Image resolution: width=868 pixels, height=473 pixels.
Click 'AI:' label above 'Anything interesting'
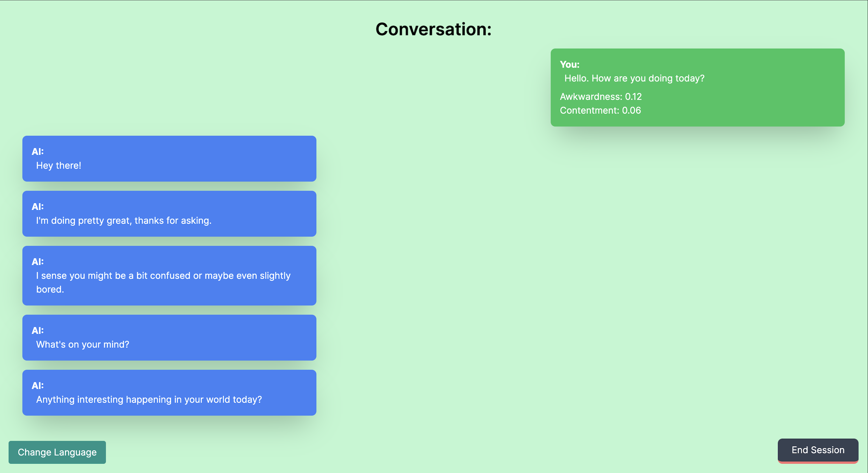(38, 386)
